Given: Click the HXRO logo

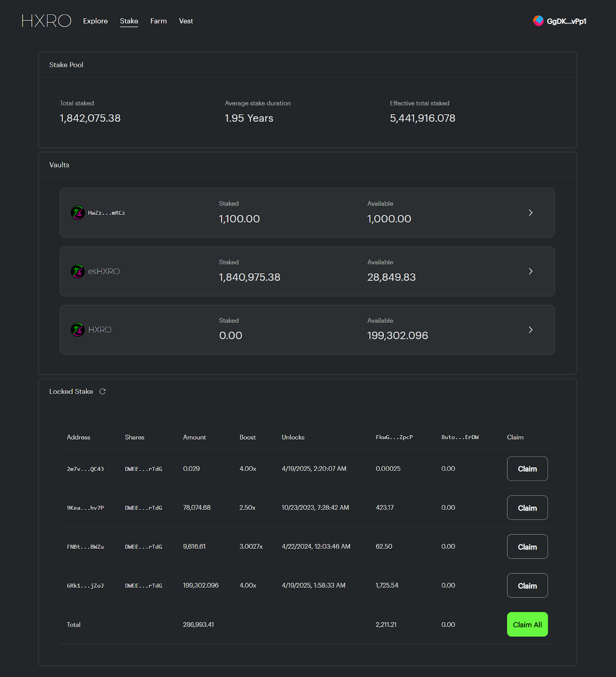Looking at the screenshot, I should click(x=47, y=21).
